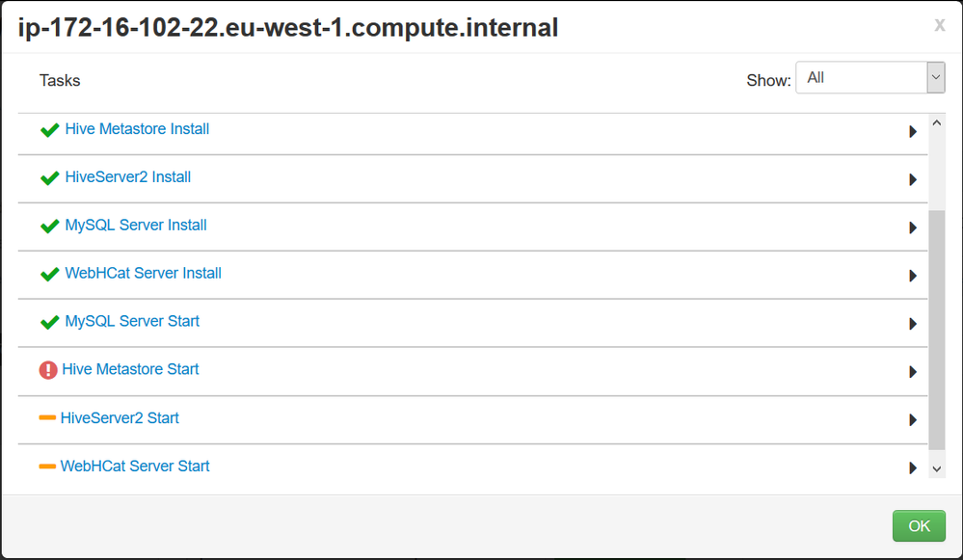Click orange pending icon beside WebHCat Server Start

click(x=47, y=467)
